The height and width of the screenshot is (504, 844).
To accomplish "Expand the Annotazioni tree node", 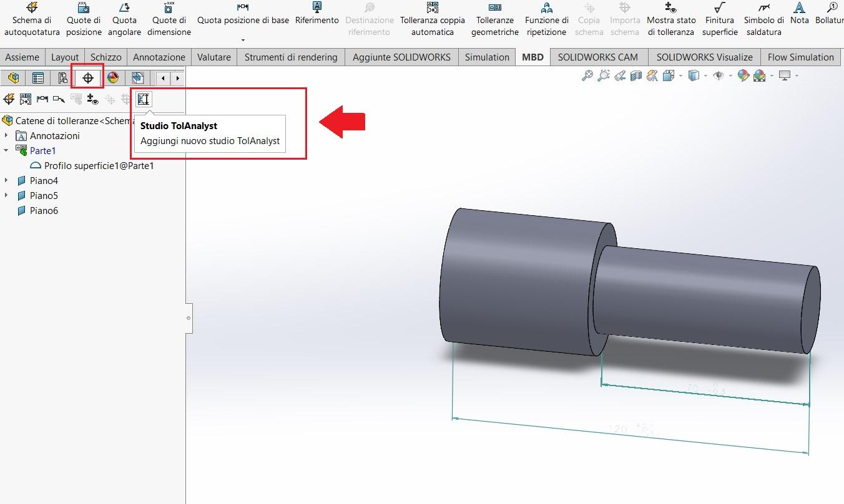I will 6,135.
